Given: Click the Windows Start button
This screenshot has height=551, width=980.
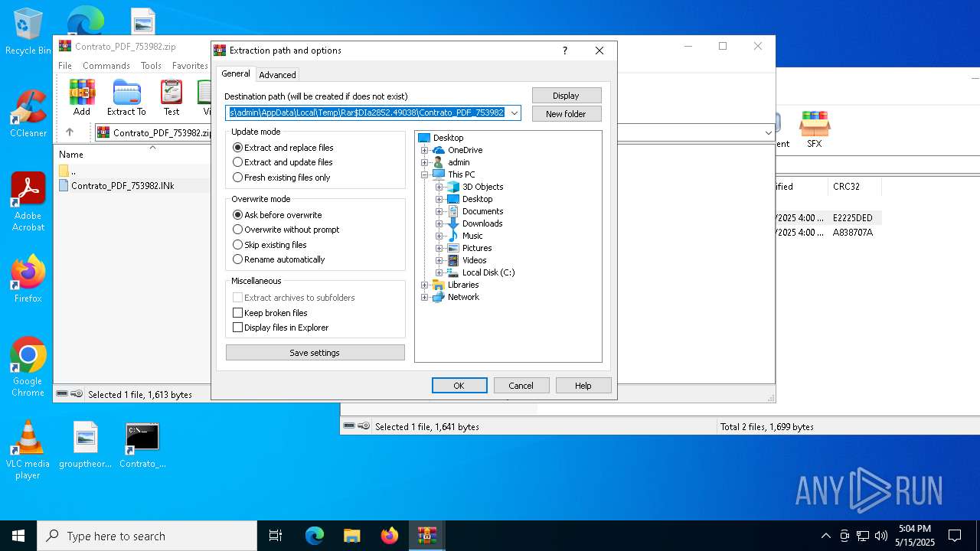Looking at the screenshot, I should (18, 536).
